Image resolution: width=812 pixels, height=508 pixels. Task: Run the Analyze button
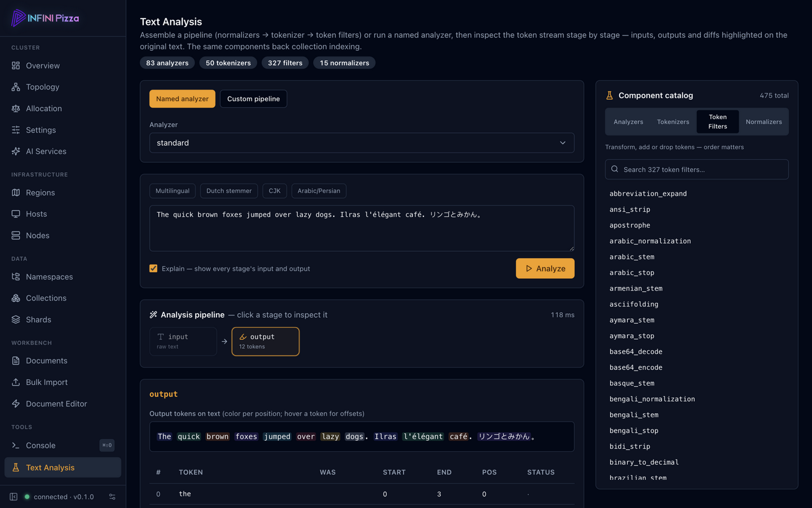click(x=545, y=269)
